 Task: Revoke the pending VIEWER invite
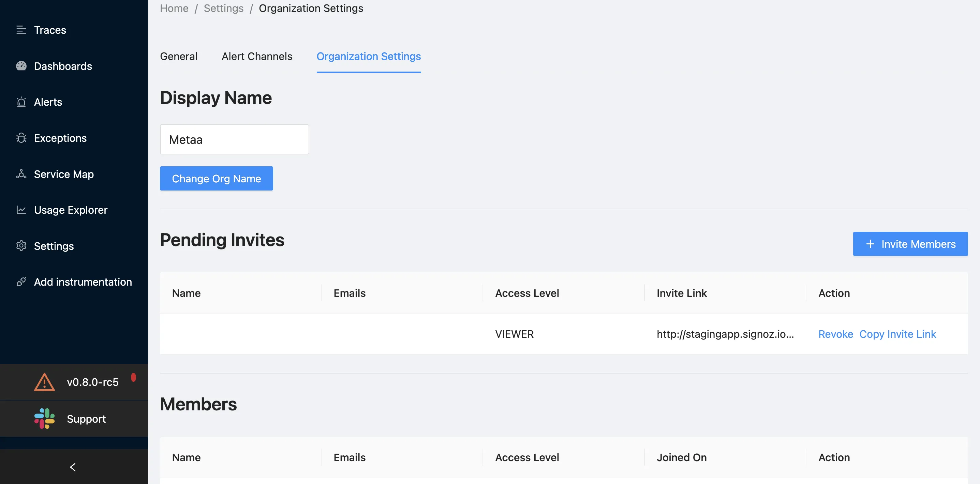pos(835,334)
